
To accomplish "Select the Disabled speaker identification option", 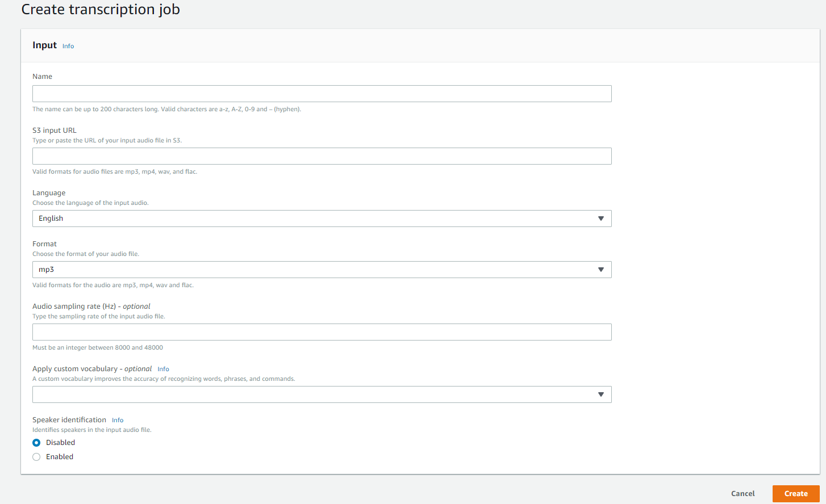I will click(36, 443).
